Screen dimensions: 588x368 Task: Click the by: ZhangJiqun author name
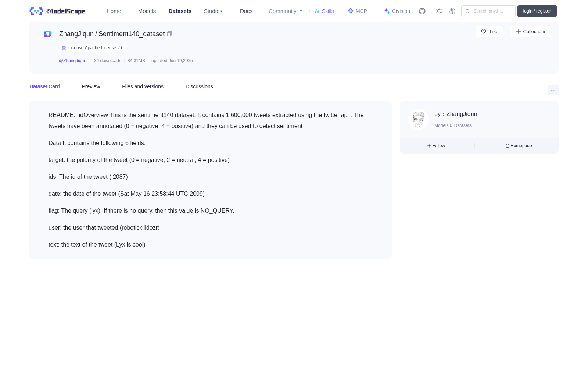[x=456, y=114]
